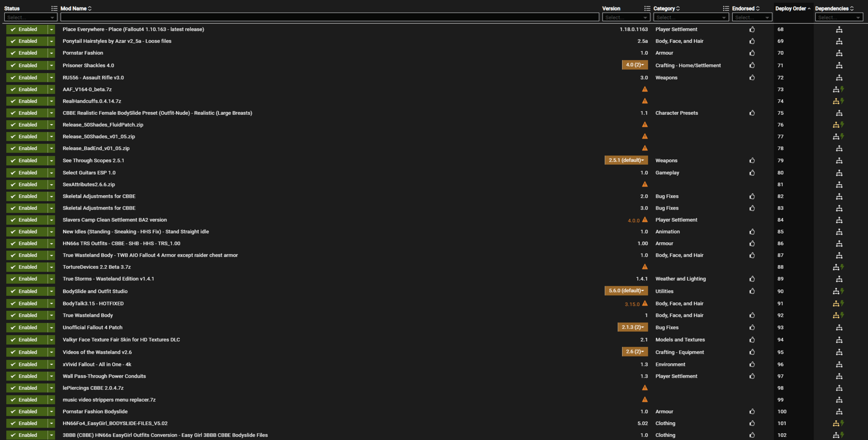Viewport: 868px width, 440px height.
Task: Click the dependencies icon for Valkyr Face Texture
Action: point(839,340)
